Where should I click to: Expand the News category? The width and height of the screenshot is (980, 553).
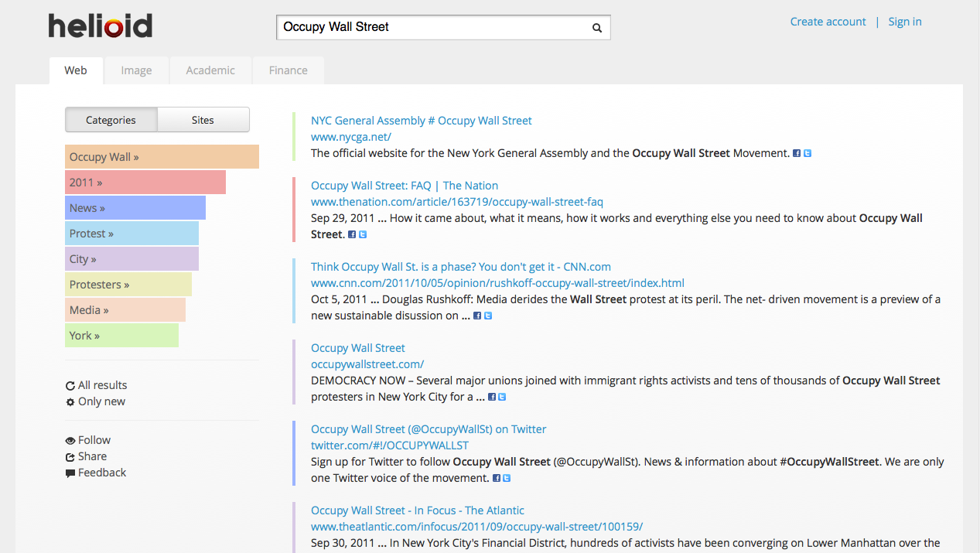click(x=135, y=208)
